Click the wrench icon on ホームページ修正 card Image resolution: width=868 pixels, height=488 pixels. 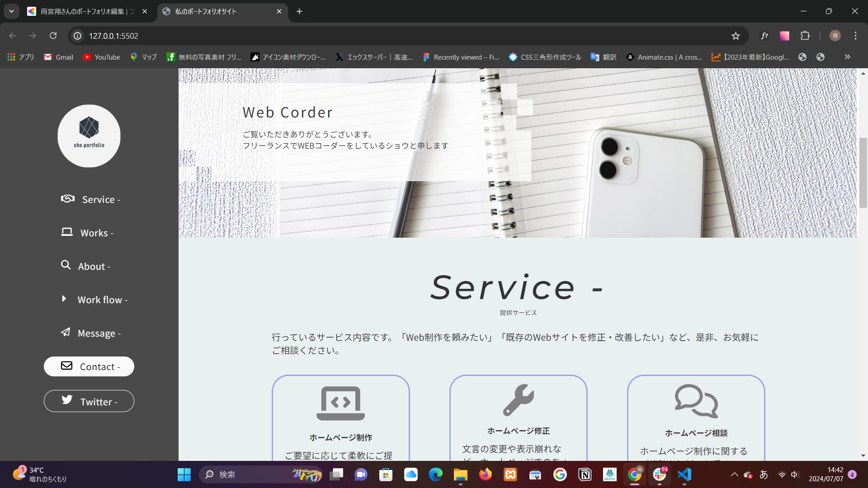pyautogui.click(x=518, y=400)
